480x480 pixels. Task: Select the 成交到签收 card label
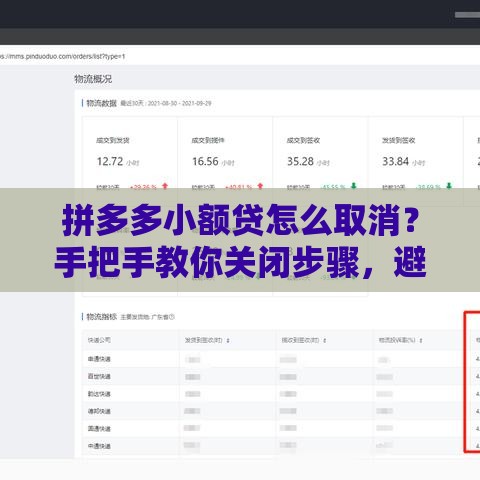303,140
